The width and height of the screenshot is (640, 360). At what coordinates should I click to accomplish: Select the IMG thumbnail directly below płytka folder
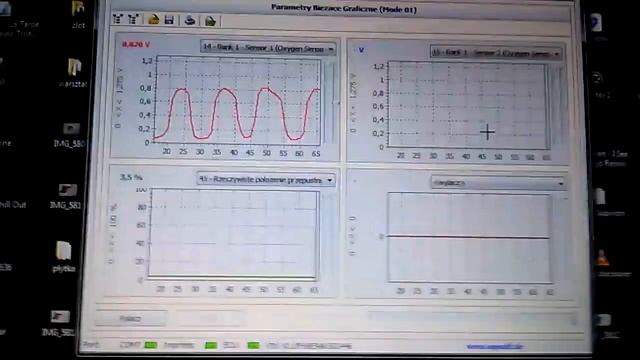tap(58, 323)
